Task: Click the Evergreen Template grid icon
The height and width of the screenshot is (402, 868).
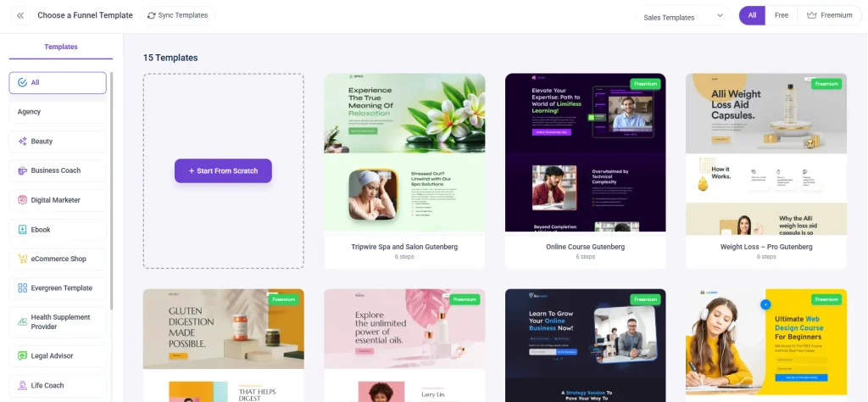Action: (22, 288)
